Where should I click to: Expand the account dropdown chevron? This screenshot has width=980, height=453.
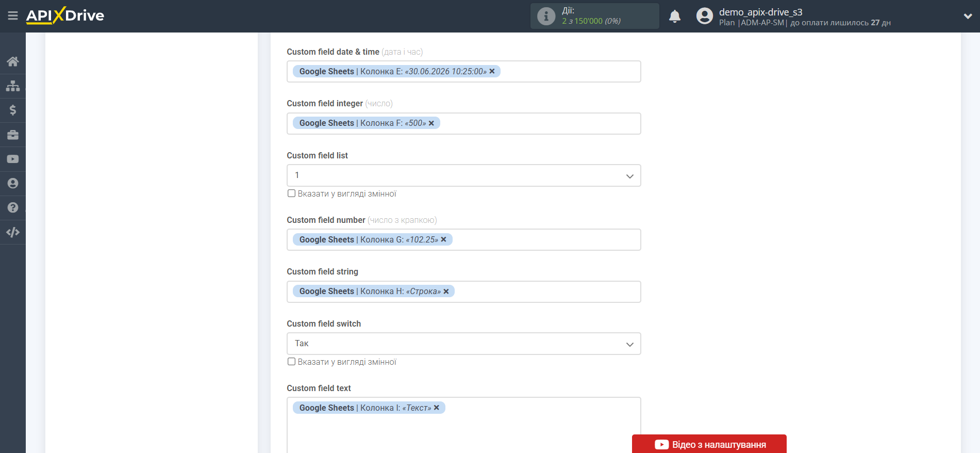click(968, 16)
